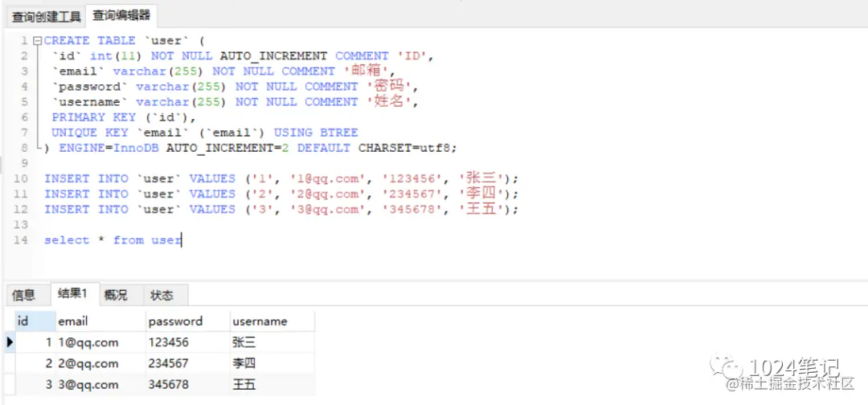Select the current-row arrow marker of row 1

pyautogui.click(x=10, y=342)
